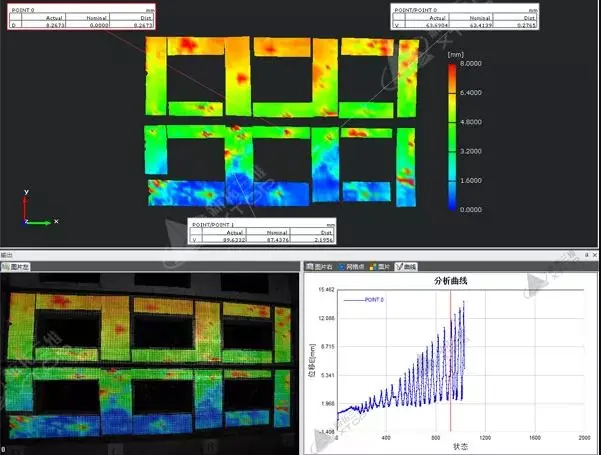Select the POINT 0 annotation table
This screenshot has width=601, height=455.
[x=81, y=17]
